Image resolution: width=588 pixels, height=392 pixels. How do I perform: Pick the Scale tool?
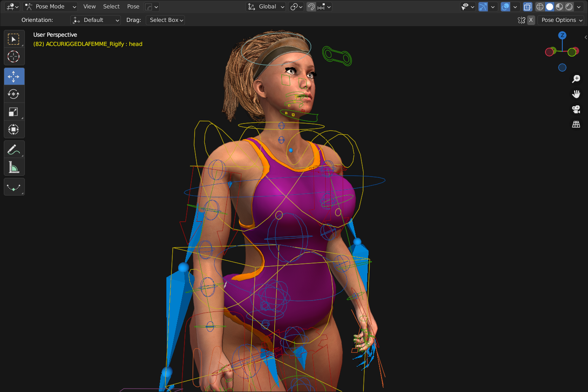pos(14,112)
